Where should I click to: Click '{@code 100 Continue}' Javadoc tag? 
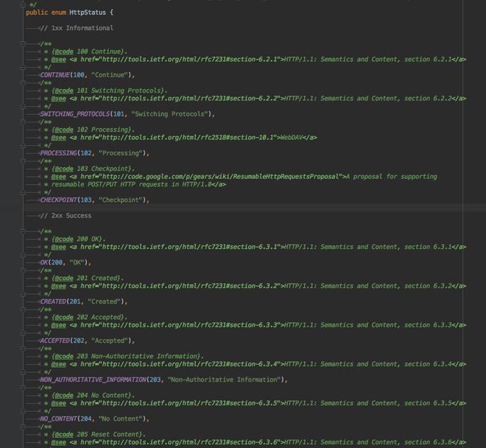pyautogui.click(x=88, y=52)
